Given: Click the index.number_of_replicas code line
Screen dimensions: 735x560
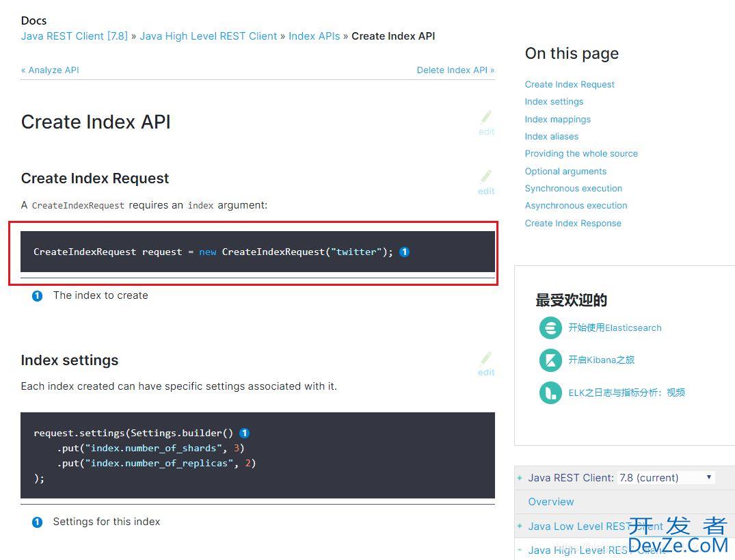Looking at the screenshot, I should point(156,463).
